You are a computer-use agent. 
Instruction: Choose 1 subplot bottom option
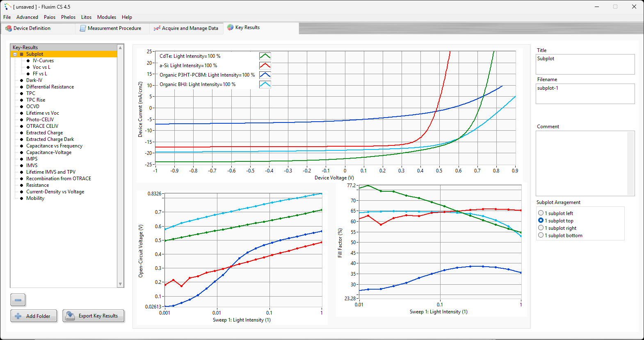coord(541,235)
